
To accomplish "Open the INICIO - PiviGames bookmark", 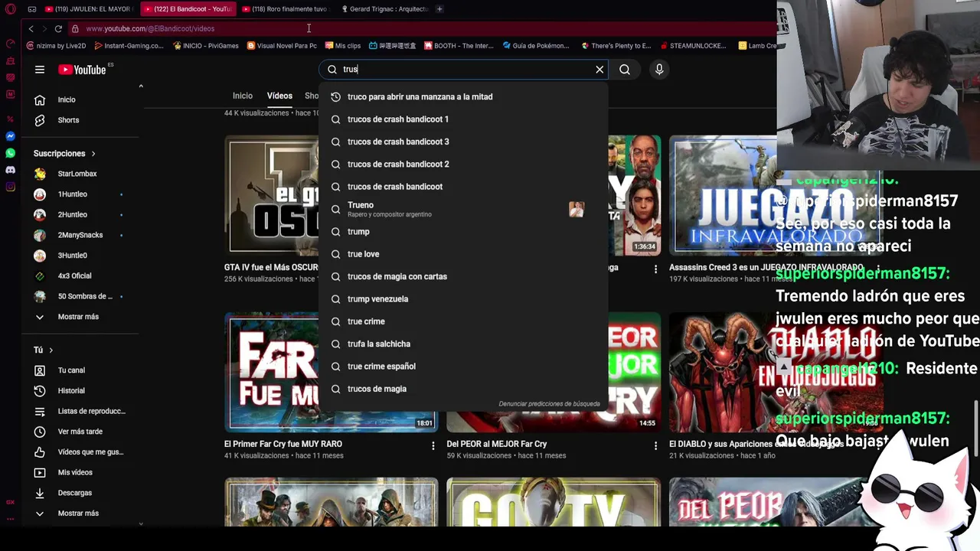I will click(x=205, y=46).
